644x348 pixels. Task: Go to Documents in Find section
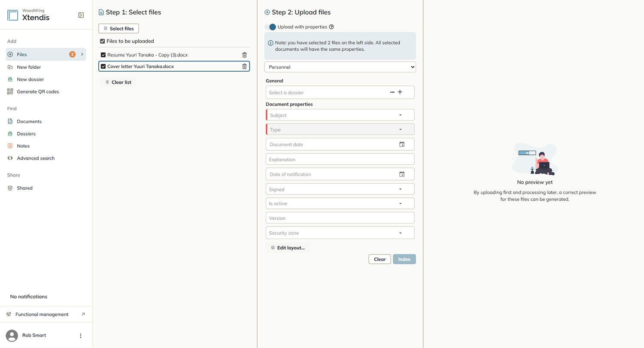tap(29, 121)
